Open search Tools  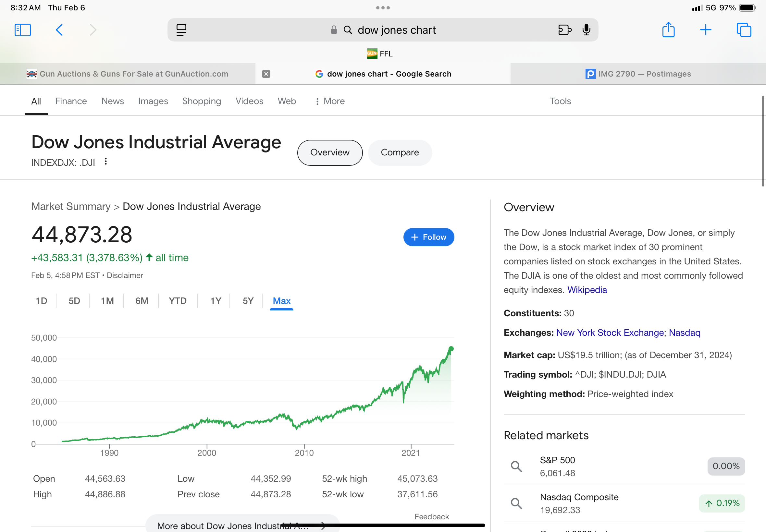[x=560, y=101]
